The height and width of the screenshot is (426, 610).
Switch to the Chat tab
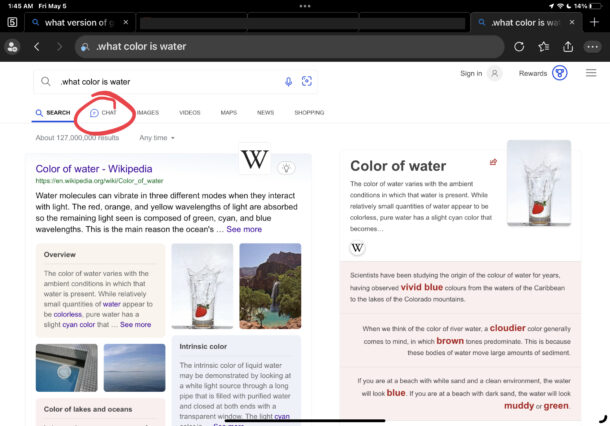pos(104,113)
